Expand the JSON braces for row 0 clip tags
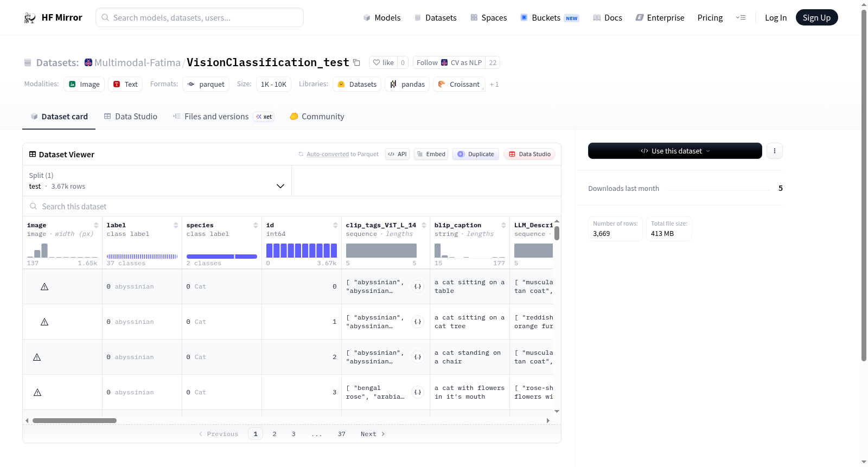Image resolution: width=868 pixels, height=467 pixels. click(418, 286)
